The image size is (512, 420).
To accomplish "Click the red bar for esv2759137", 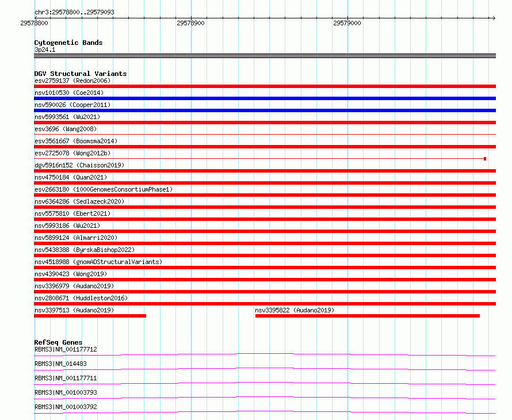I will 265,86.
